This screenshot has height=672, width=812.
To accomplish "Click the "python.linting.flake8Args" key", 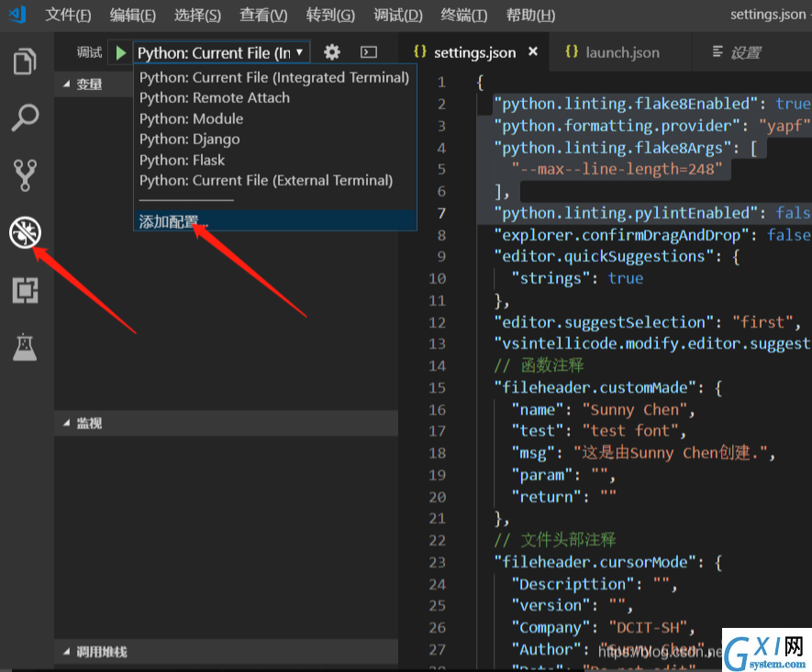I will point(612,148).
